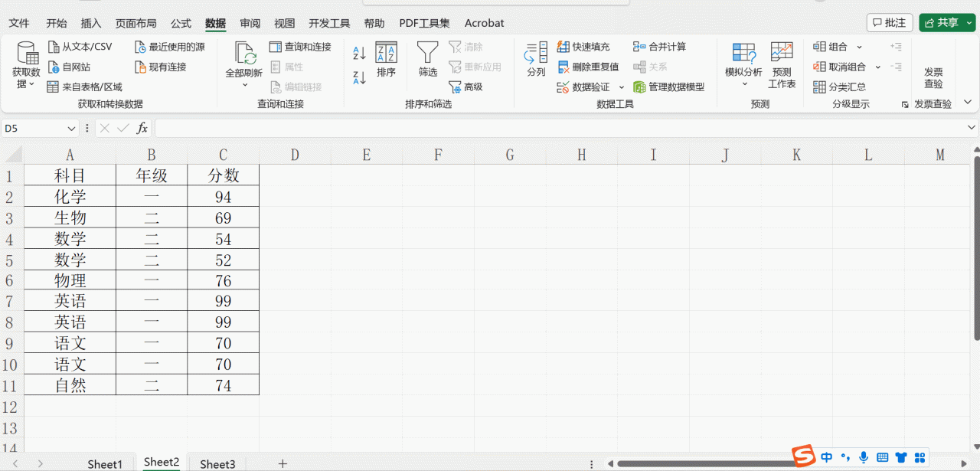Expand the 取消组合 dropdown arrow
Viewport: 980px width, 471px height.
(877, 67)
